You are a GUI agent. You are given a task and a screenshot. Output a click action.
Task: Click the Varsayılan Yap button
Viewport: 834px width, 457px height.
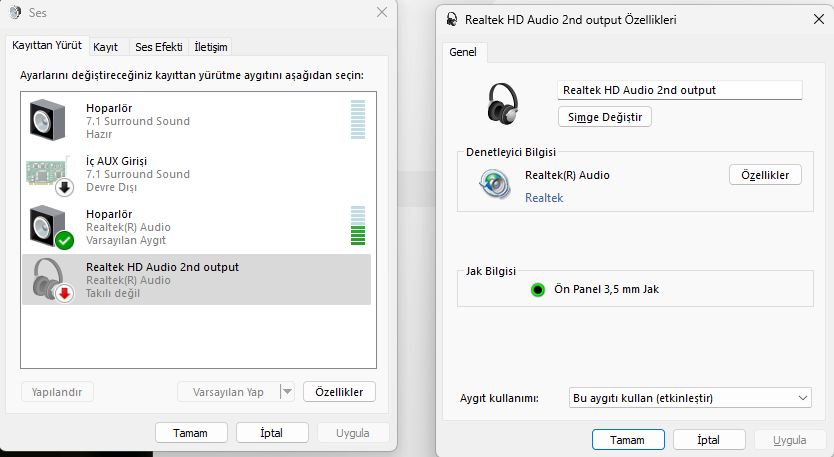click(x=228, y=392)
